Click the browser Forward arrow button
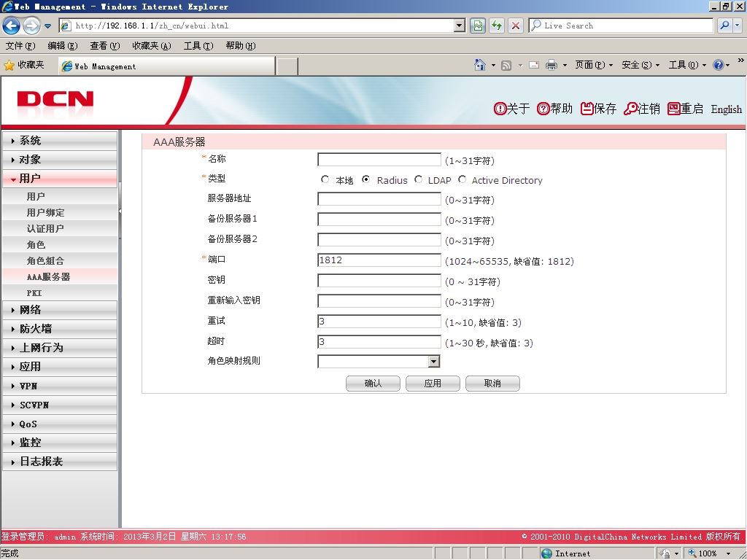The image size is (747, 560). pos(31,26)
